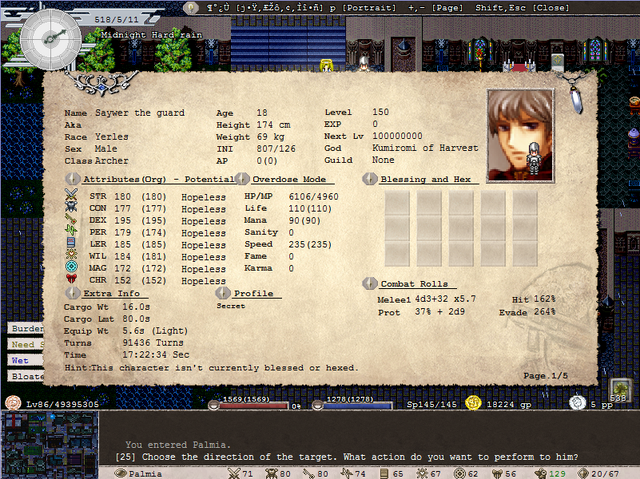Click the Need status label
Screen dimensions: 640x479
pyautogui.click(x=25, y=344)
